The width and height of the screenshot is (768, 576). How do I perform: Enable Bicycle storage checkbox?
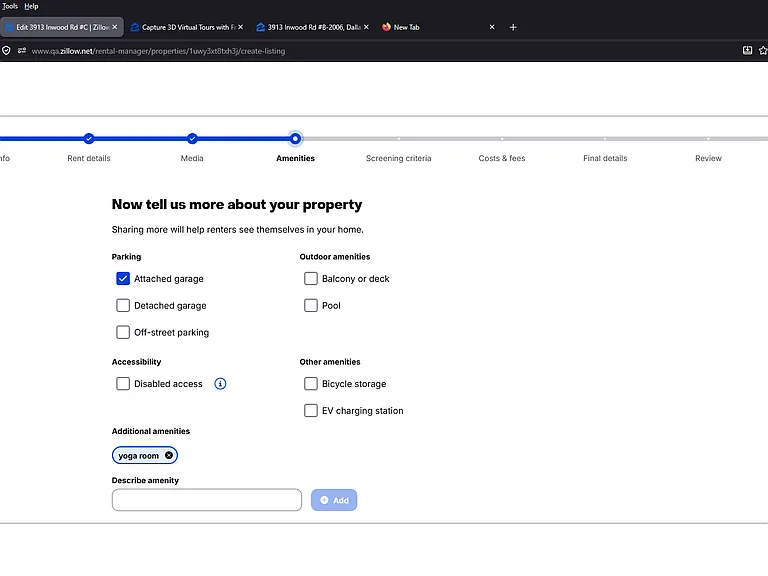pyautogui.click(x=311, y=384)
